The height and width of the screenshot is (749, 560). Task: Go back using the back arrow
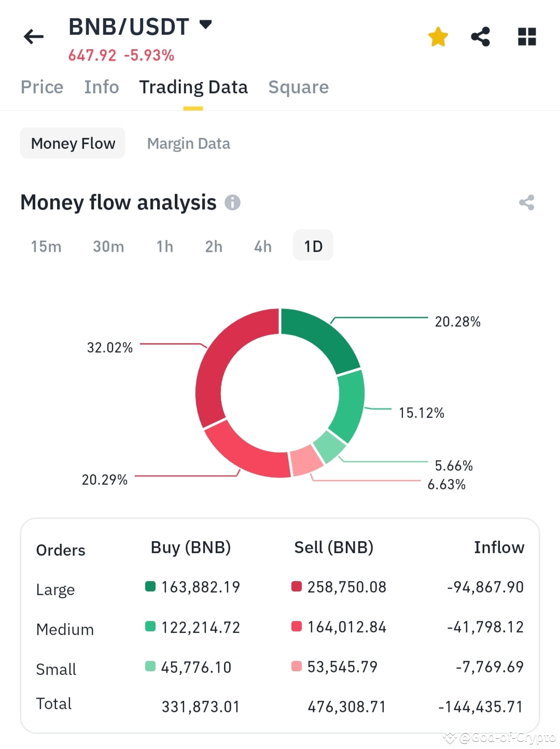[x=33, y=36]
